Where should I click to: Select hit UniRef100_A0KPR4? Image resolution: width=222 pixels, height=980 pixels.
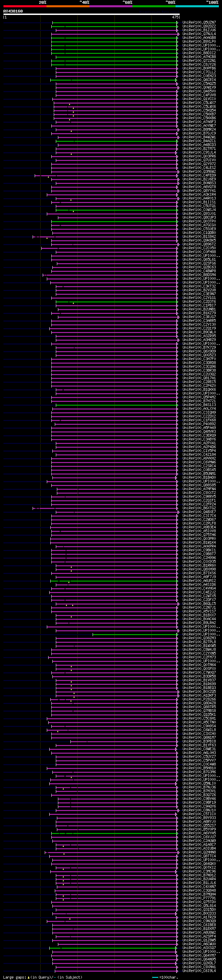[x=199, y=547]
